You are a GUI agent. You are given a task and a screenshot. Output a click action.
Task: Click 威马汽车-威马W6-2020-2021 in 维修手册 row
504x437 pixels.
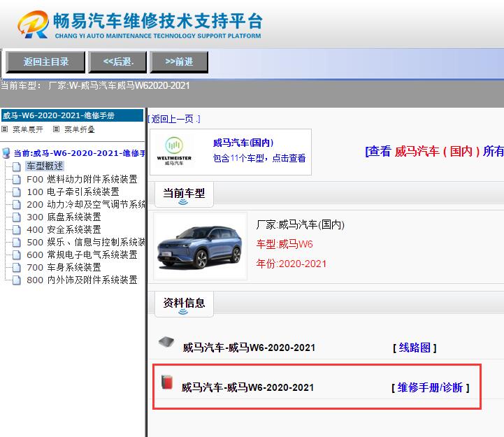click(247, 387)
